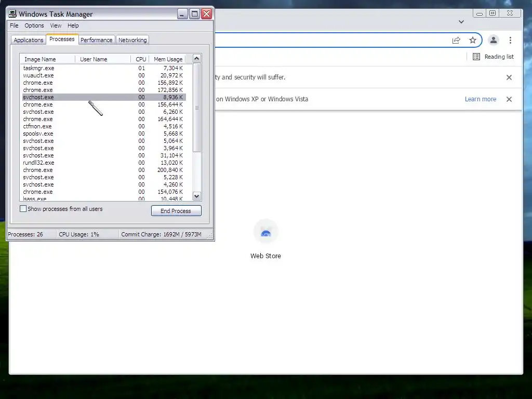Click the process list scroll-down arrow
The image size is (532, 399).
click(197, 196)
